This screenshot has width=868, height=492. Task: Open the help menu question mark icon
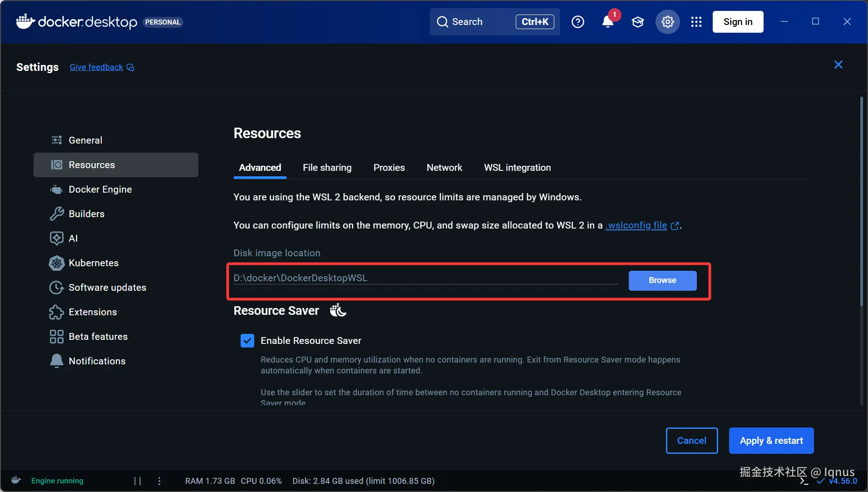point(578,22)
